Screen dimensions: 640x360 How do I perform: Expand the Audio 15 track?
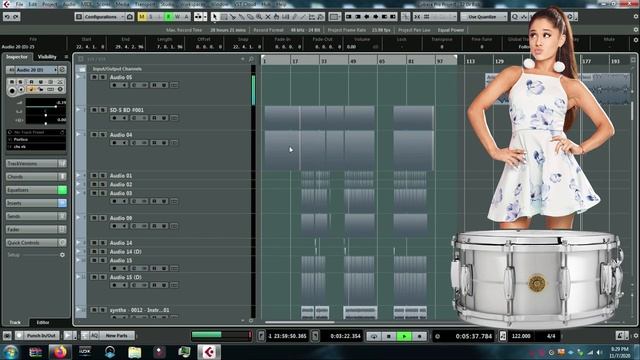pos(78,260)
